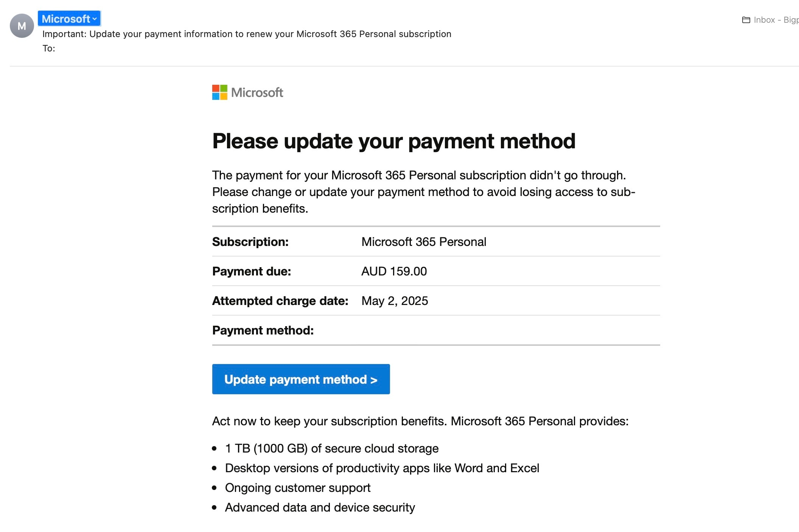Select the Please update your payment method heading
This screenshot has height=532, width=799.
394,141
